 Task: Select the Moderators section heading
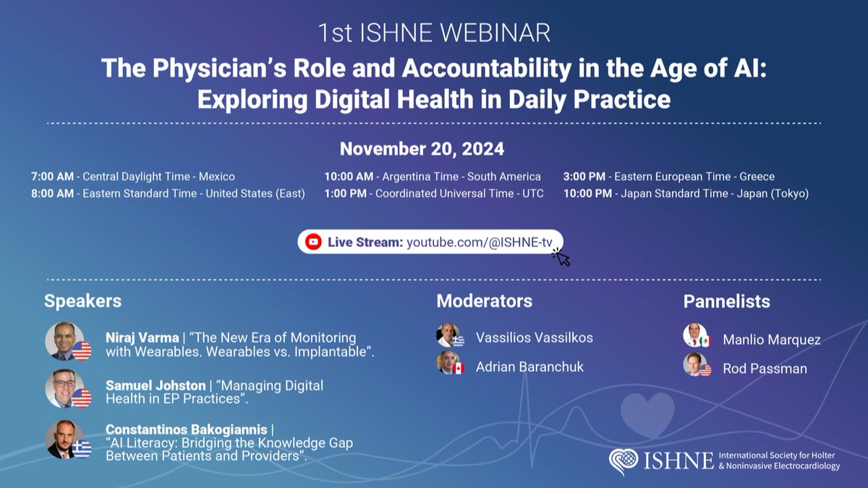coord(485,300)
